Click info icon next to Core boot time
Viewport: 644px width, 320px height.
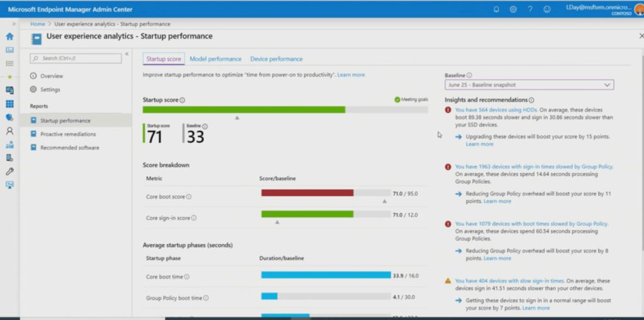[186, 277]
